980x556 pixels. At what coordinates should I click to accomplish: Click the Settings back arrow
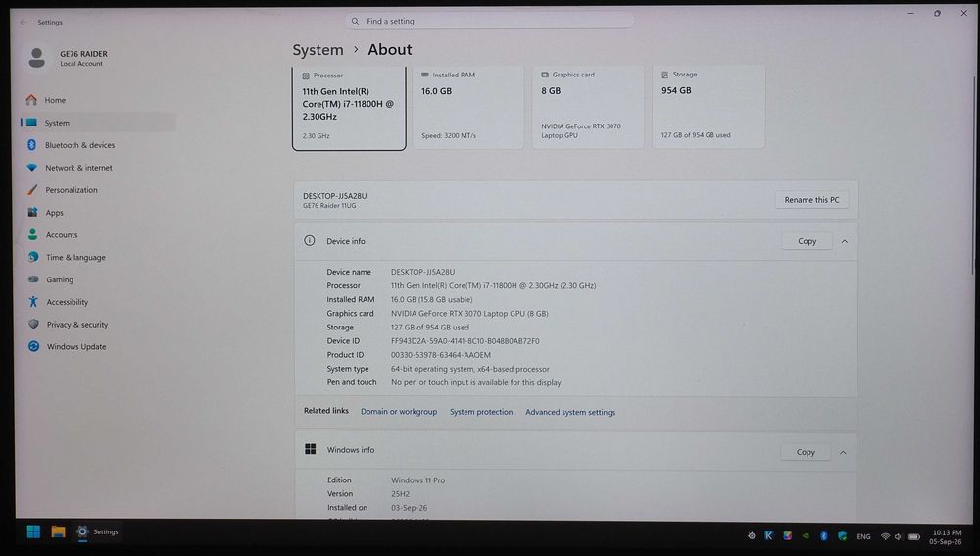tap(24, 22)
